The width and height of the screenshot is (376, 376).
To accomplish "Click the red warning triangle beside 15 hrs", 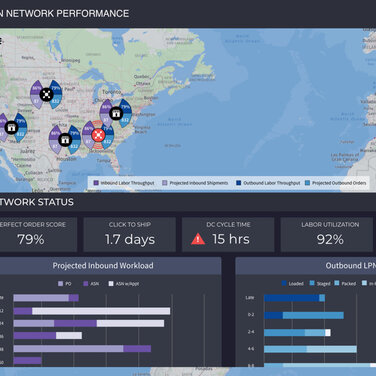I will tap(198, 239).
